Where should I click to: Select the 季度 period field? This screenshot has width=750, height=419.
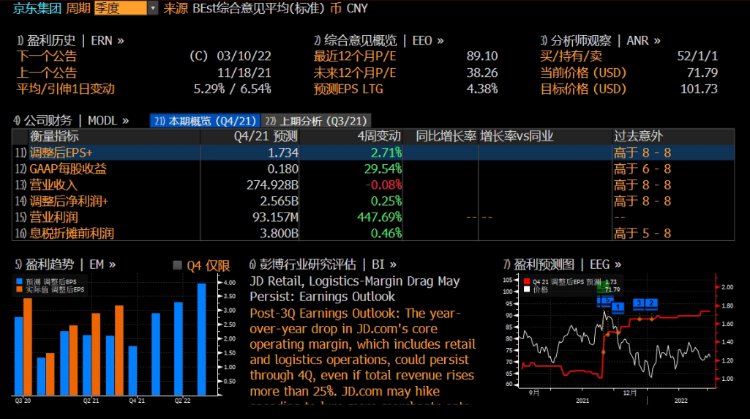tap(121, 8)
